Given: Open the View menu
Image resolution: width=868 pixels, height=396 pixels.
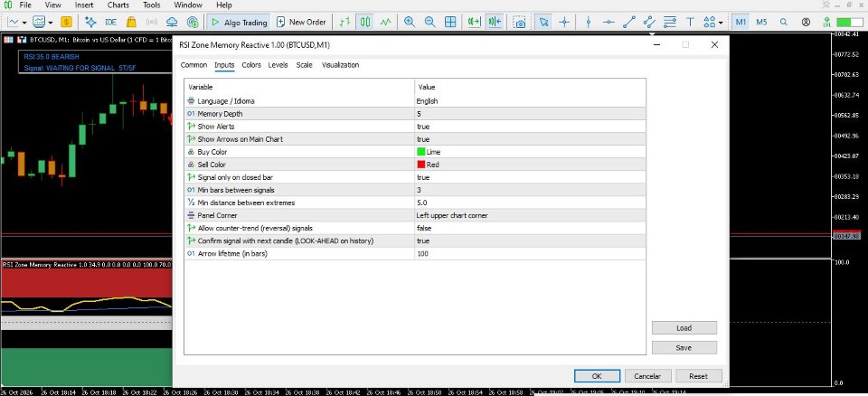Looking at the screenshot, I should pyautogui.click(x=53, y=5).
